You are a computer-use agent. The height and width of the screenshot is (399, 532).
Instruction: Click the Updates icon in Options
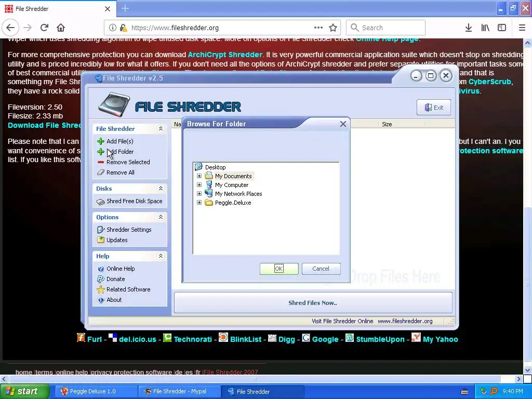pos(101,240)
